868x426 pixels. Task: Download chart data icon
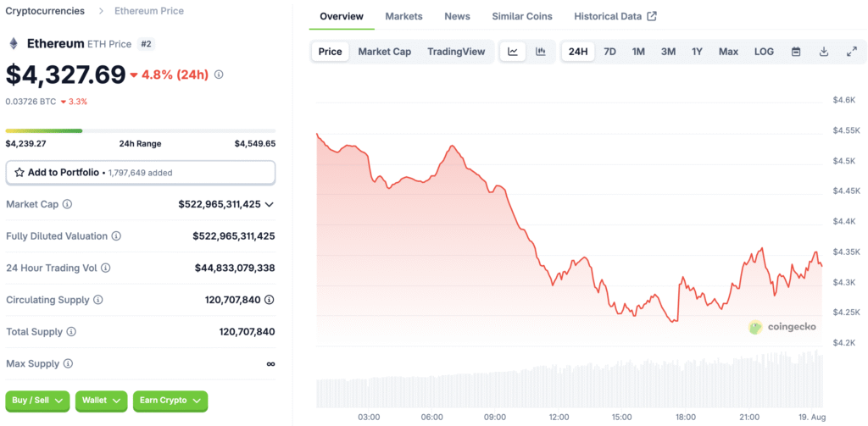click(824, 52)
